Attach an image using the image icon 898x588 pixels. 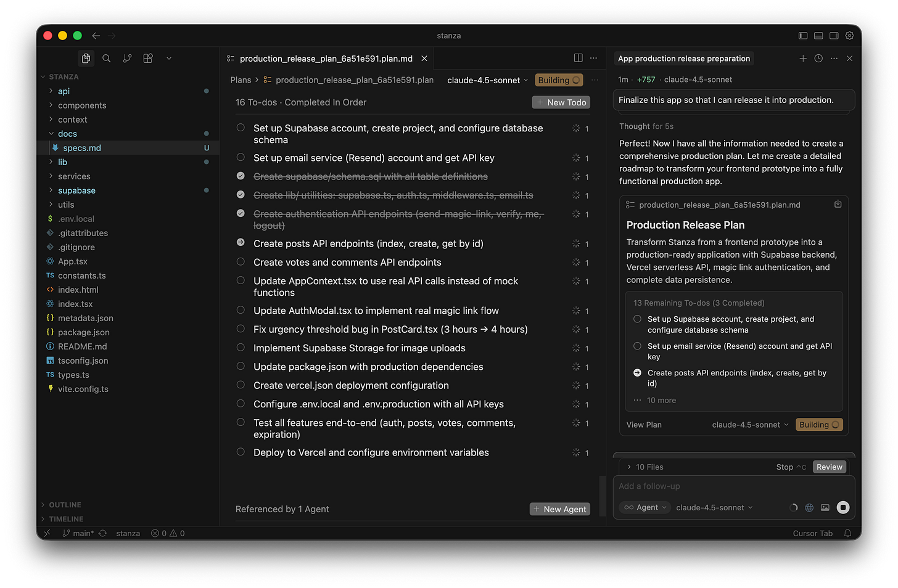(x=825, y=507)
